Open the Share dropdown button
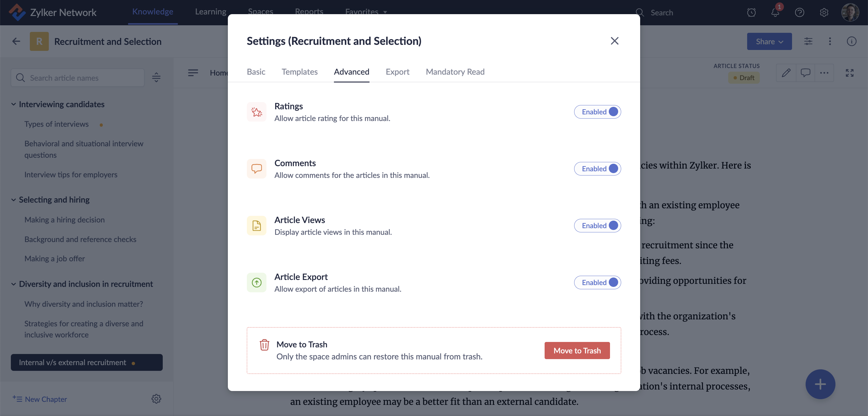 coord(769,42)
